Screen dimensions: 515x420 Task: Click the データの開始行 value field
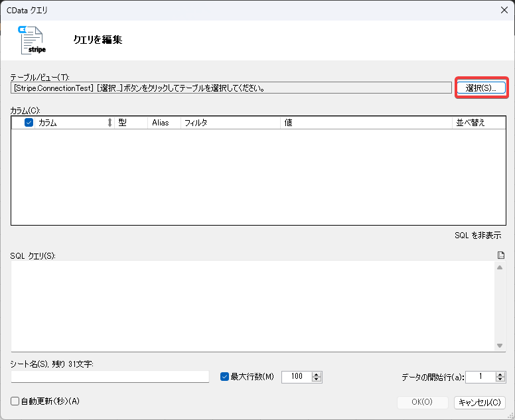(480, 377)
